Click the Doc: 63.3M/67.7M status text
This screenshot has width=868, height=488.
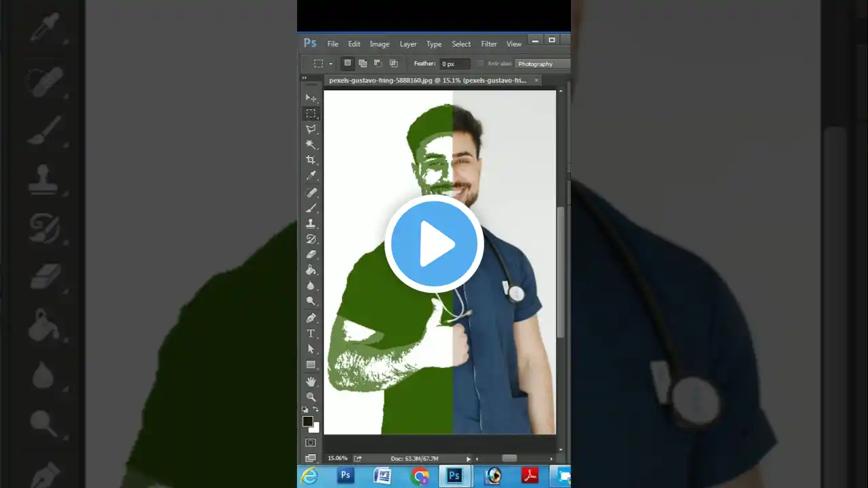[415, 459]
